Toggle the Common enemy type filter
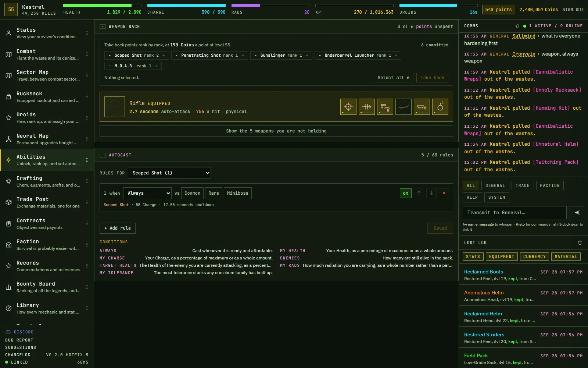588x368 pixels. [x=192, y=193]
